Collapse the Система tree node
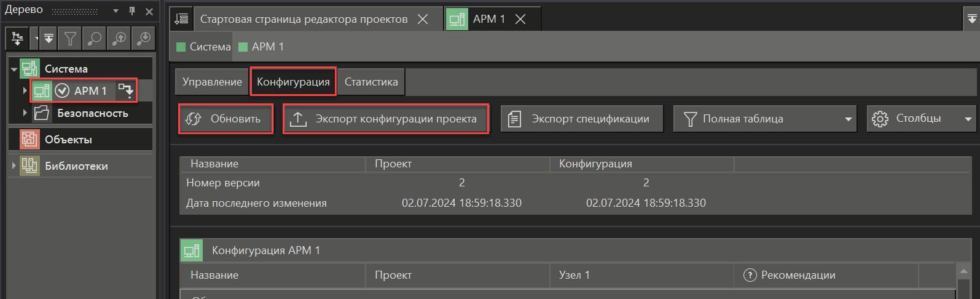Viewport: 980px width, 299px height. [14, 70]
